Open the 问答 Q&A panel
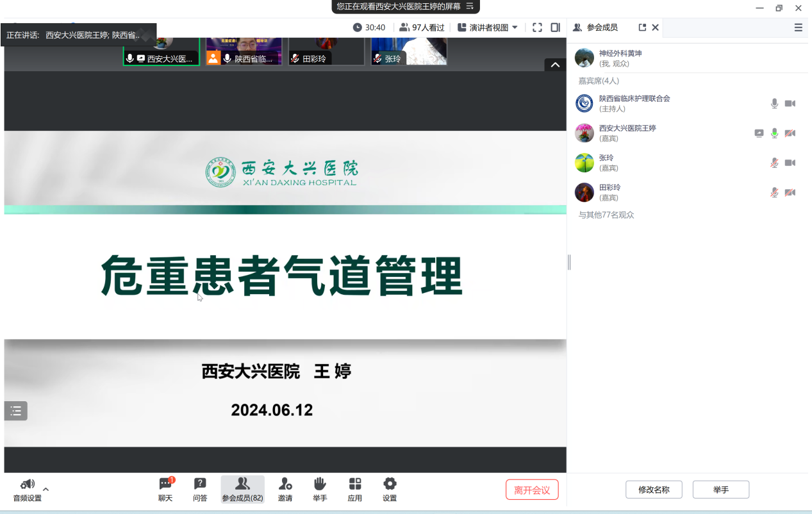 [200, 490]
